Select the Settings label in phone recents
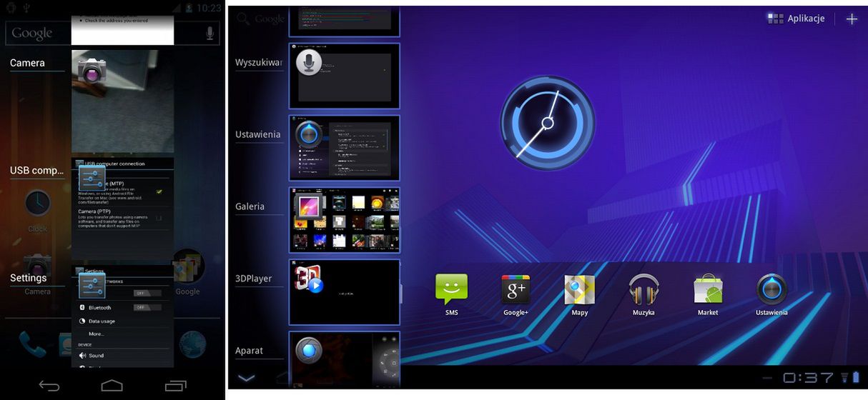Screen dimensions: 868x400 [28, 278]
